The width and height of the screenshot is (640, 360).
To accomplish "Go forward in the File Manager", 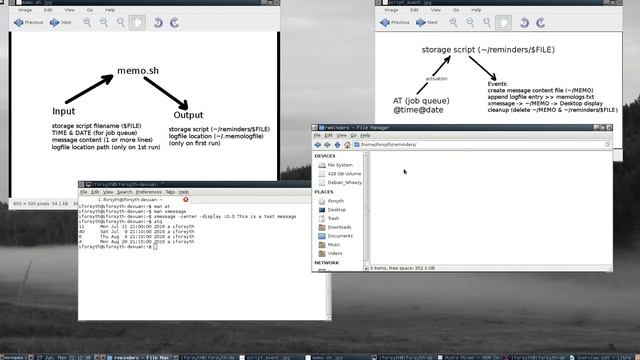I will pyautogui.click(x=327, y=144).
